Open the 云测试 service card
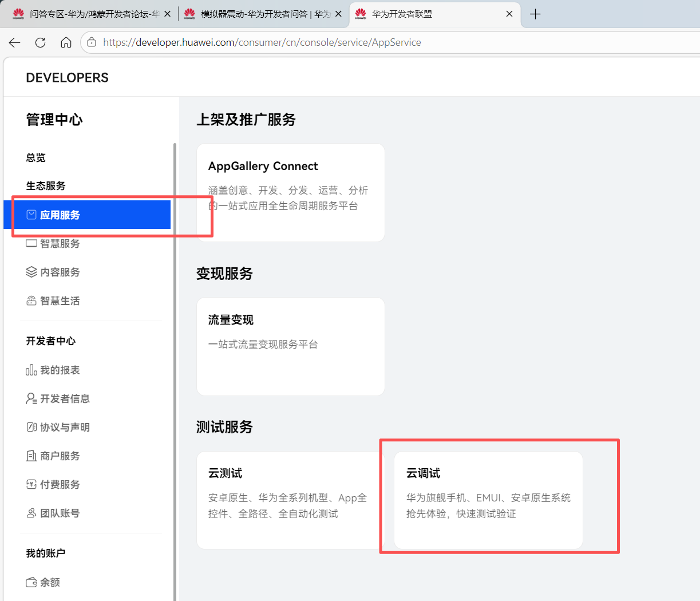This screenshot has height=601, width=700. 291,500
